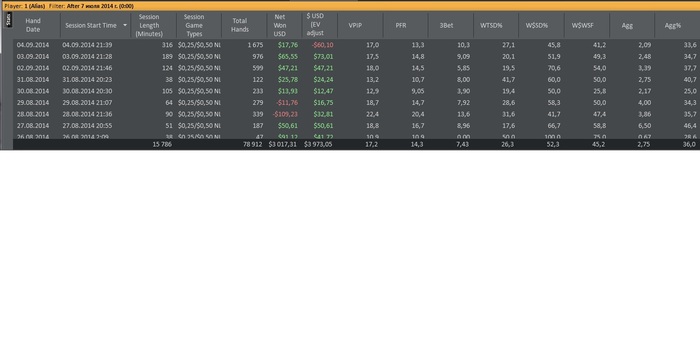Click the 976 total hands cell
Screen dimensions: 700x361
click(258, 57)
